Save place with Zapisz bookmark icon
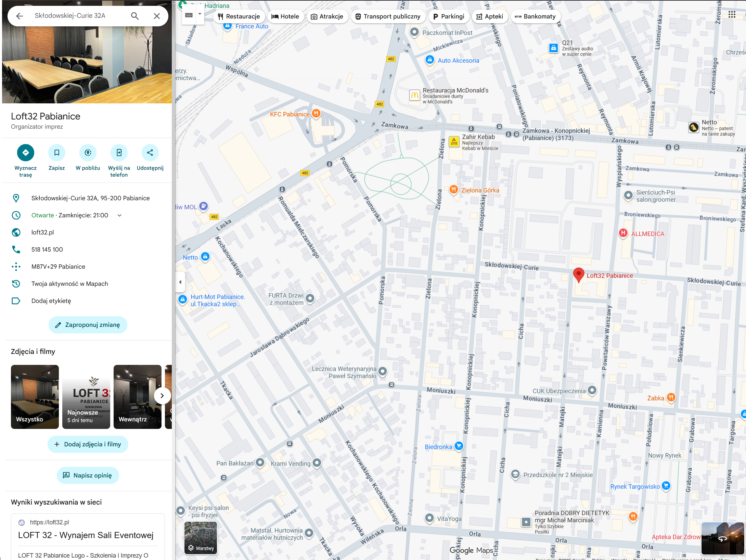 tap(57, 153)
